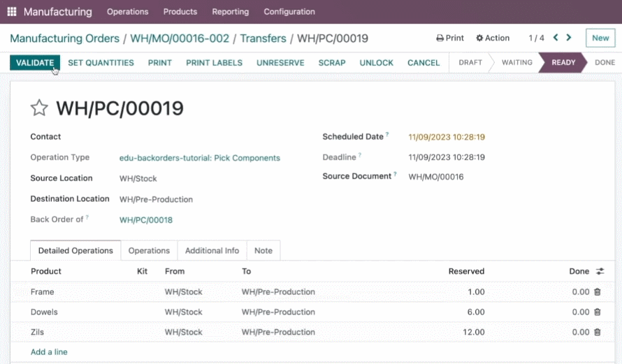Navigate to Manufacturing Orders breadcrumb
The height and width of the screenshot is (364, 622).
click(65, 38)
